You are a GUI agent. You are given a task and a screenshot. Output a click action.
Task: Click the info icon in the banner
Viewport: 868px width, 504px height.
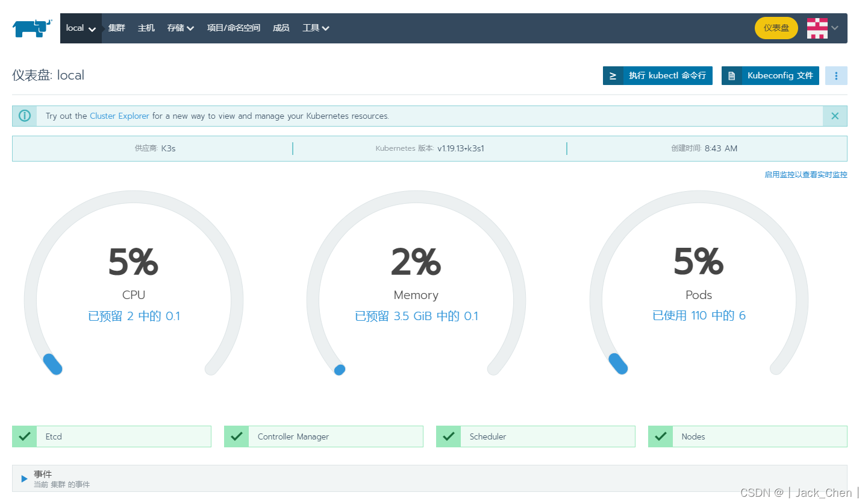click(25, 116)
